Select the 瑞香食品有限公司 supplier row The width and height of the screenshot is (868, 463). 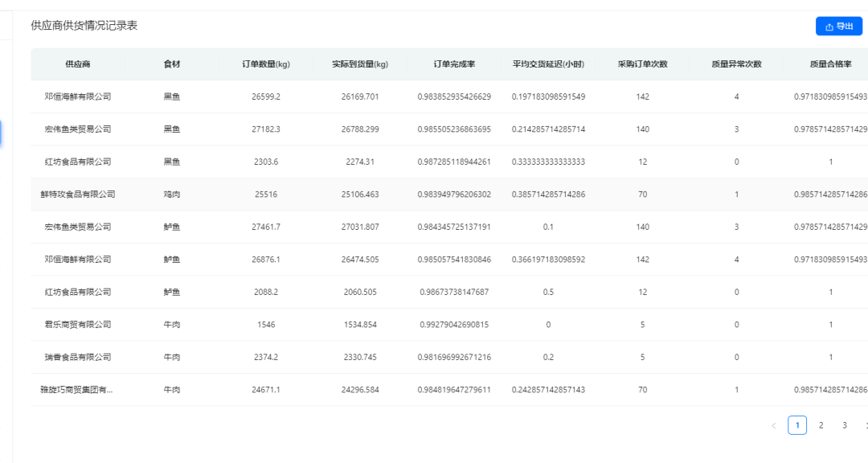(x=78, y=357)
